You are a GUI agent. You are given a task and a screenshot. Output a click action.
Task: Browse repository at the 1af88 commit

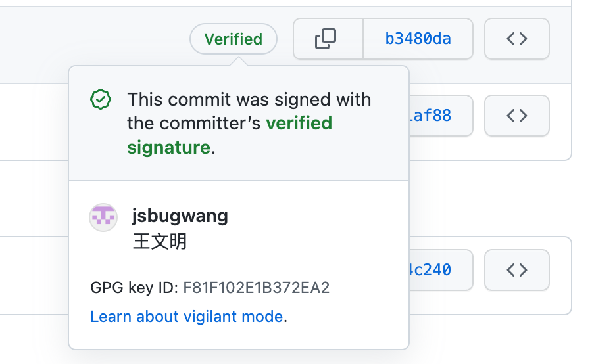(516, 116)
